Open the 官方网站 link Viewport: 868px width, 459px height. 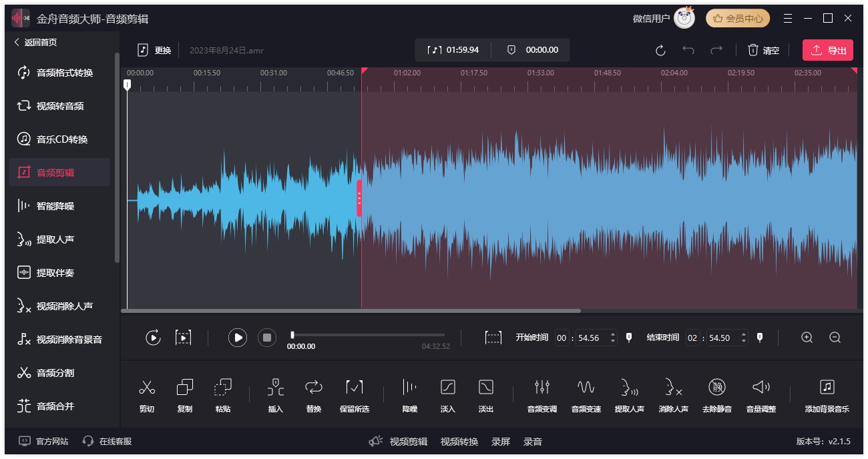click(x=43, y=441)
